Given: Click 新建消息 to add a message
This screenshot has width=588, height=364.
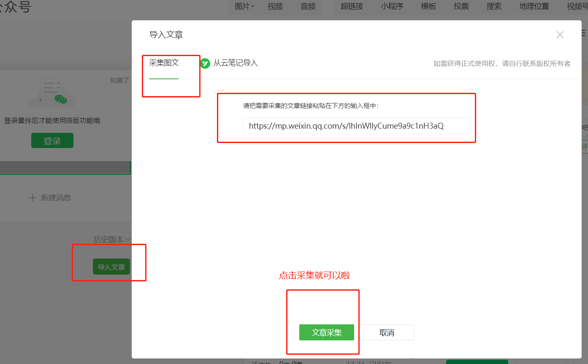Looking at the screenshot, I should (56, 197).
